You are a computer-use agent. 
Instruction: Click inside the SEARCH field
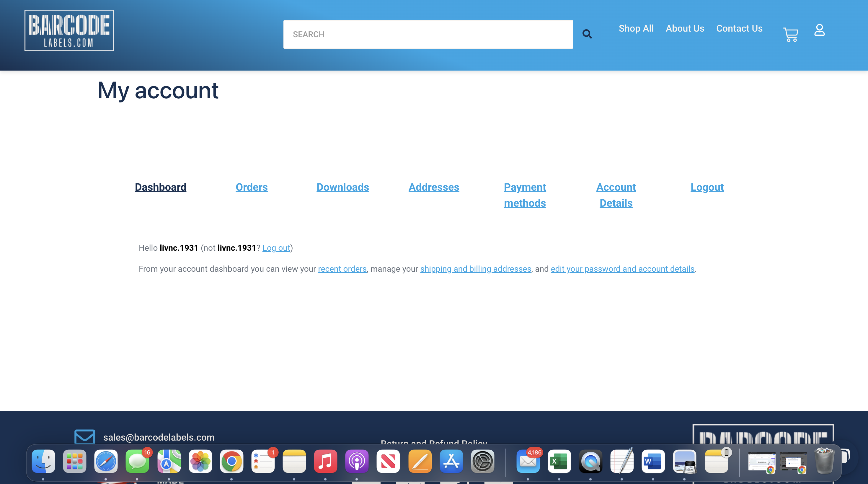coord(428,34)
